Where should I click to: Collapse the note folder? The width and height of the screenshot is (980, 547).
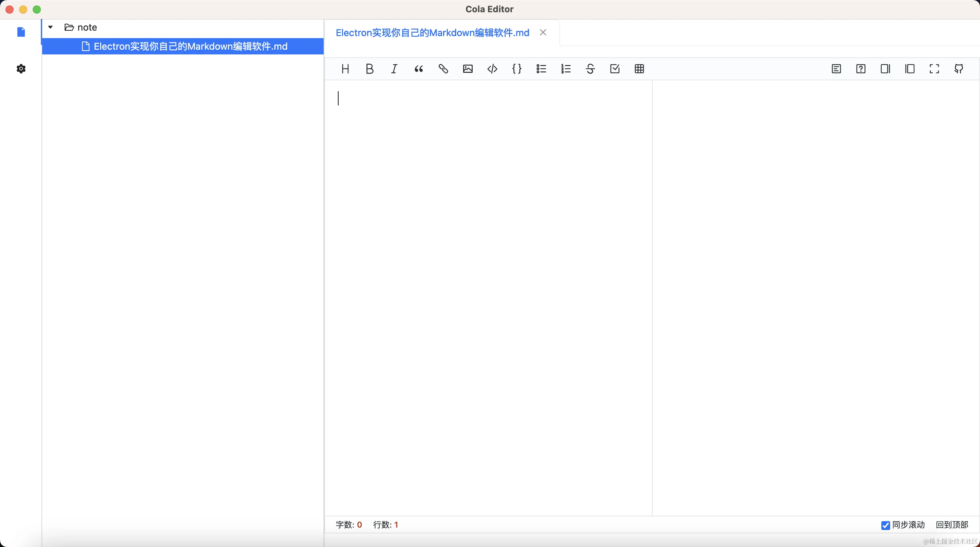[50, 28]
